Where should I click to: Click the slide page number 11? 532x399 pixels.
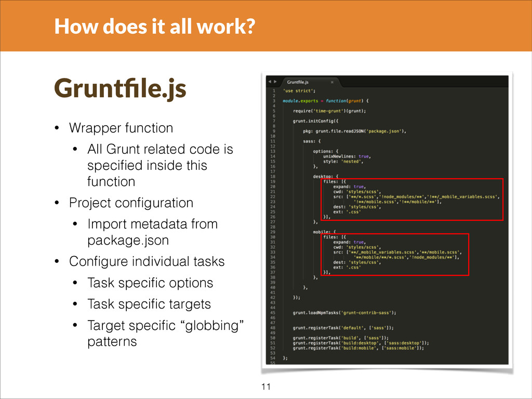[x=266, y=387]
